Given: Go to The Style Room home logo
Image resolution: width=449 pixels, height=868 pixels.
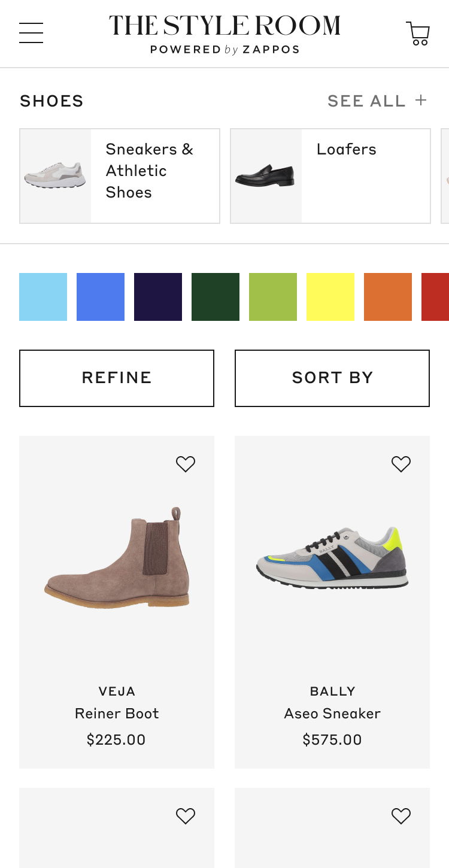Looking at the screenshot, I should click(224, 34).
